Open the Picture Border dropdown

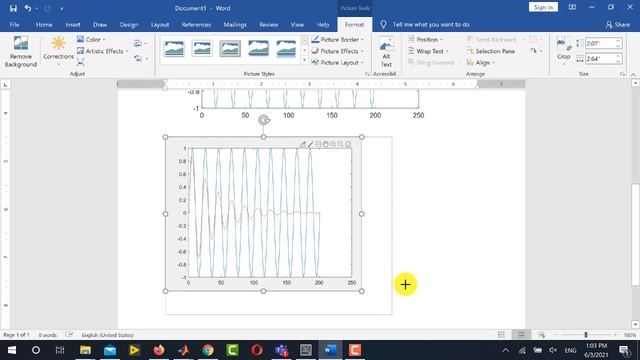click(337, 40)
